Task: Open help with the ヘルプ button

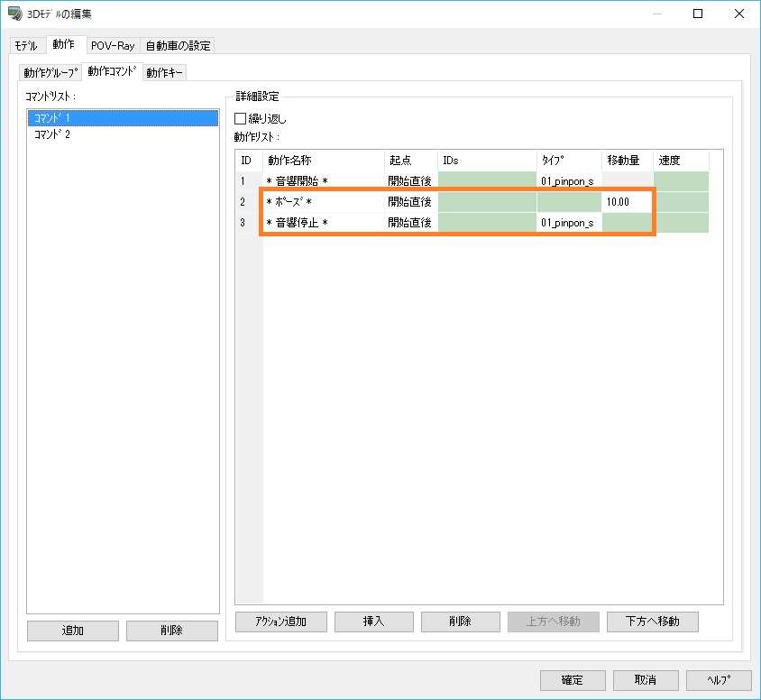Action: [x=719, y=680]
